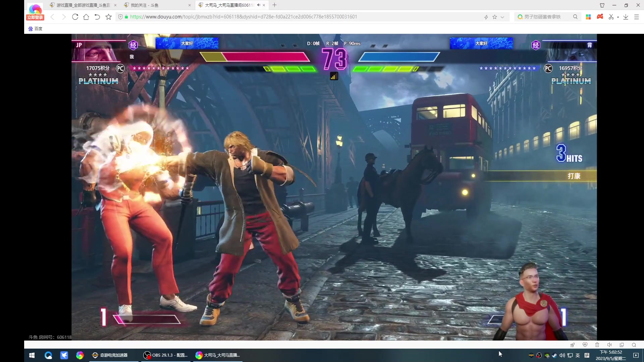Switch to 奇游电竞加速器 taskbar window
Screen dimensions: 644x362
(x=113, y=355)
